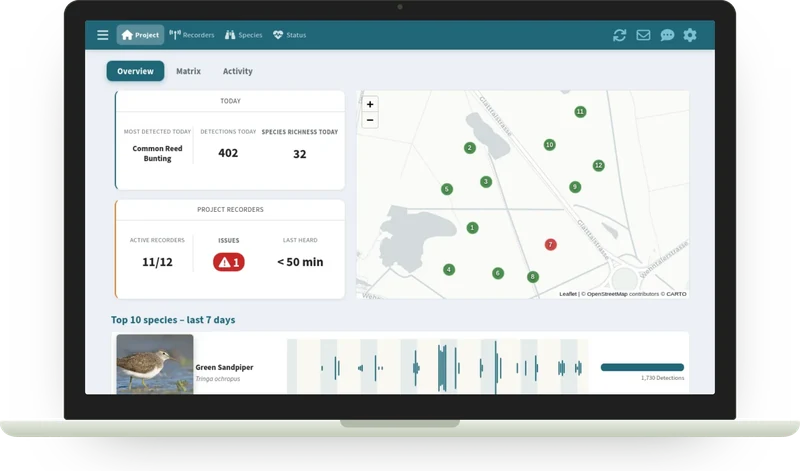Select the Overview tab

(x=135, y=71)
